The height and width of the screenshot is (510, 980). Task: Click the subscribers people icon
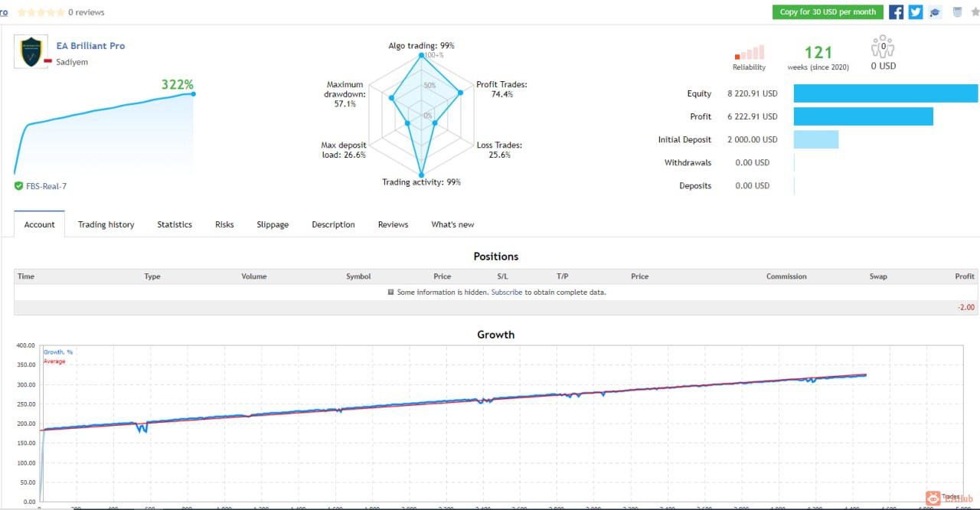pyautogui.click(x=883, y=47)
